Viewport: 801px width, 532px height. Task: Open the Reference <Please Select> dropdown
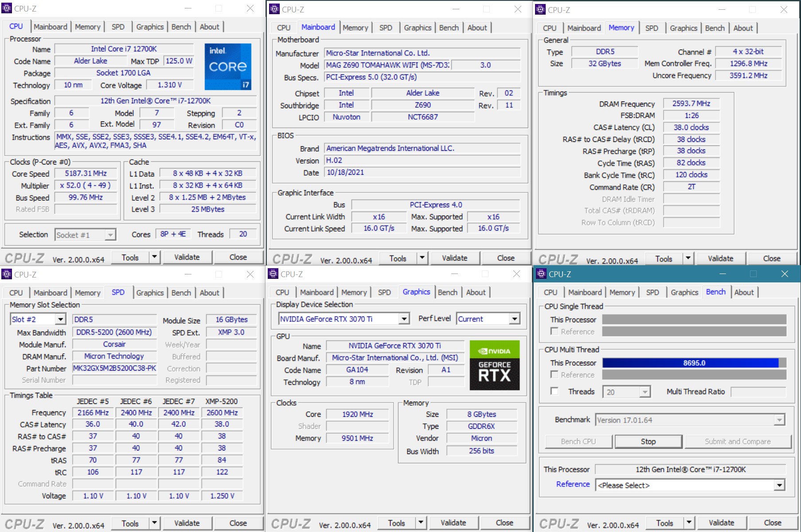pyautogui.click(x=779, y=485)
